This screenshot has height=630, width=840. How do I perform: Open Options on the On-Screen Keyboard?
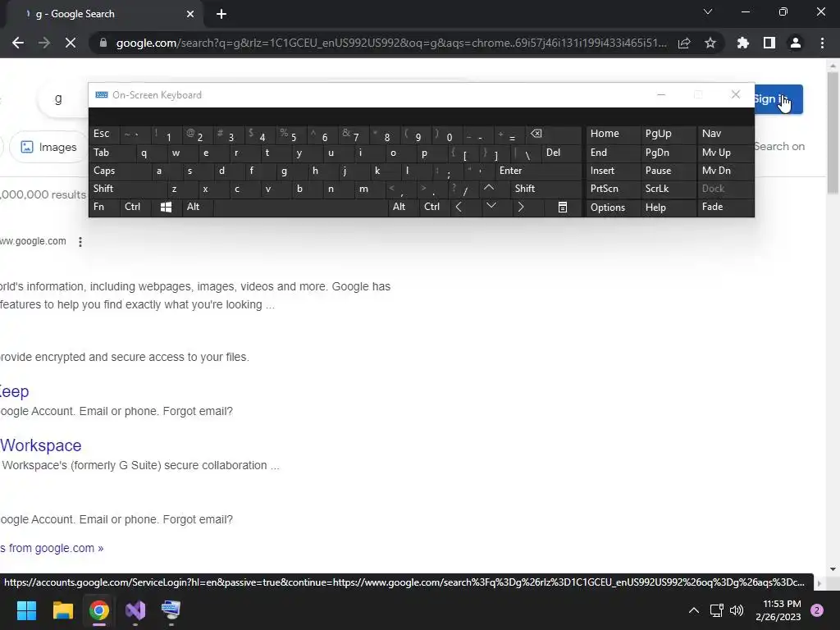tap(613, 208)
